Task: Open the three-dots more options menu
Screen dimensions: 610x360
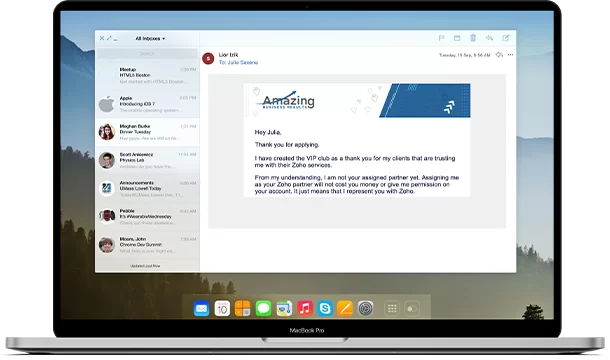Action: pyautogui.click(x=510, y=55)
